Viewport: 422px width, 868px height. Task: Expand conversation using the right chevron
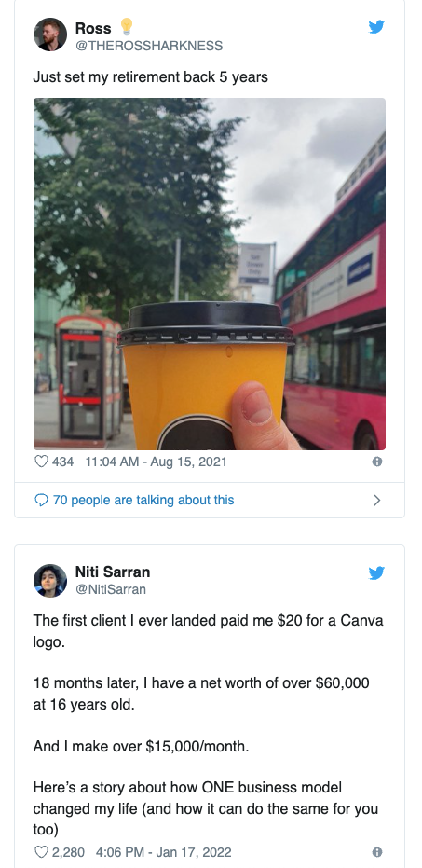point(377,501)
